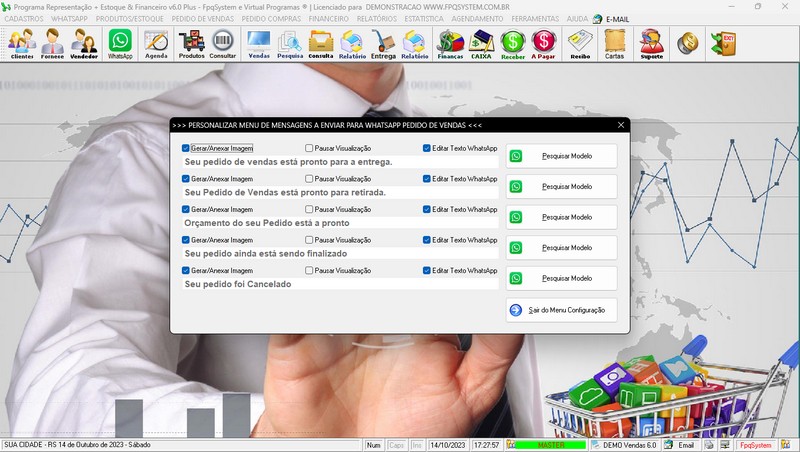Open the Agenda toolbar icon
Viewport: 800px width, 452px height.
156,44
